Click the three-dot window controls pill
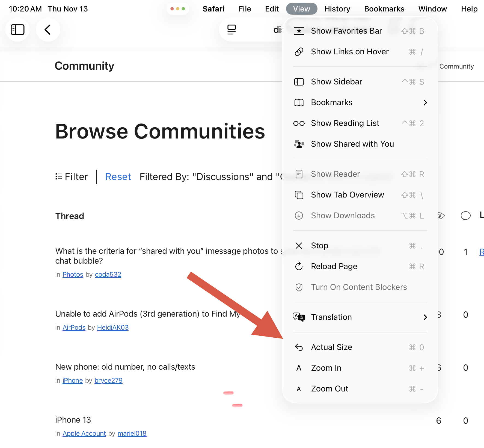 pos(178,9)
